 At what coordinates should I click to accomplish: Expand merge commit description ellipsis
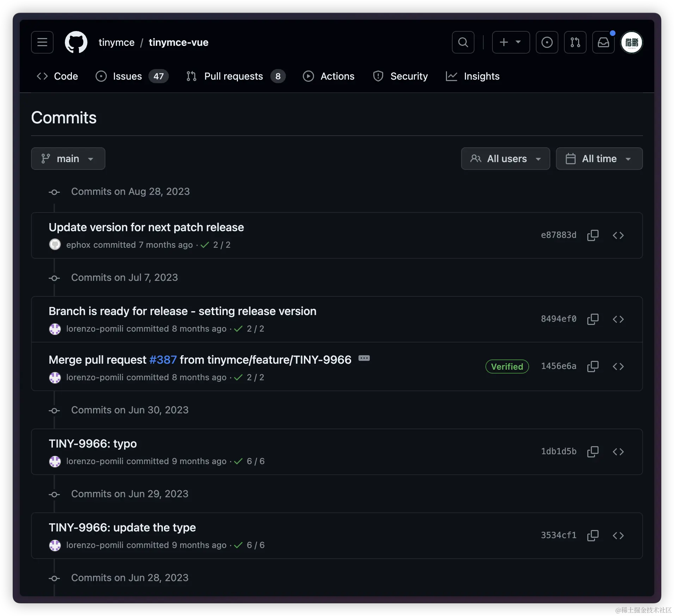(364, 358)
